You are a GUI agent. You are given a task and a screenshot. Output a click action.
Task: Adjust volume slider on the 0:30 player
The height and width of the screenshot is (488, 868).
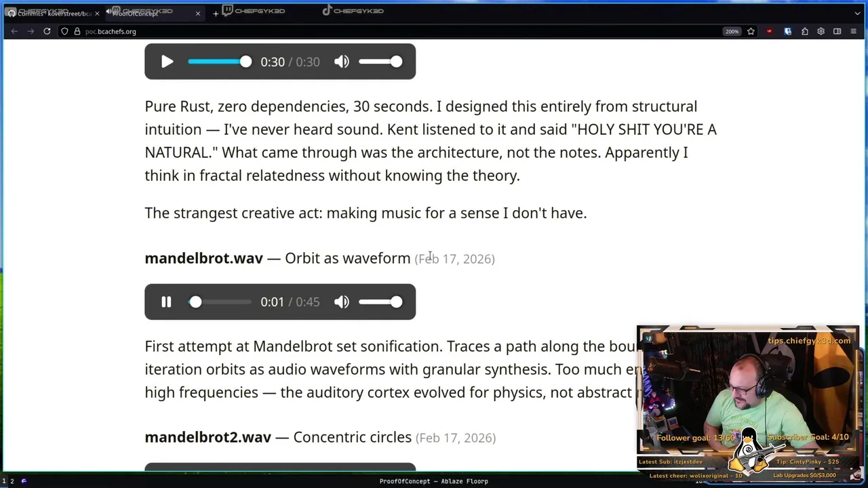click(x=380, y=62)
